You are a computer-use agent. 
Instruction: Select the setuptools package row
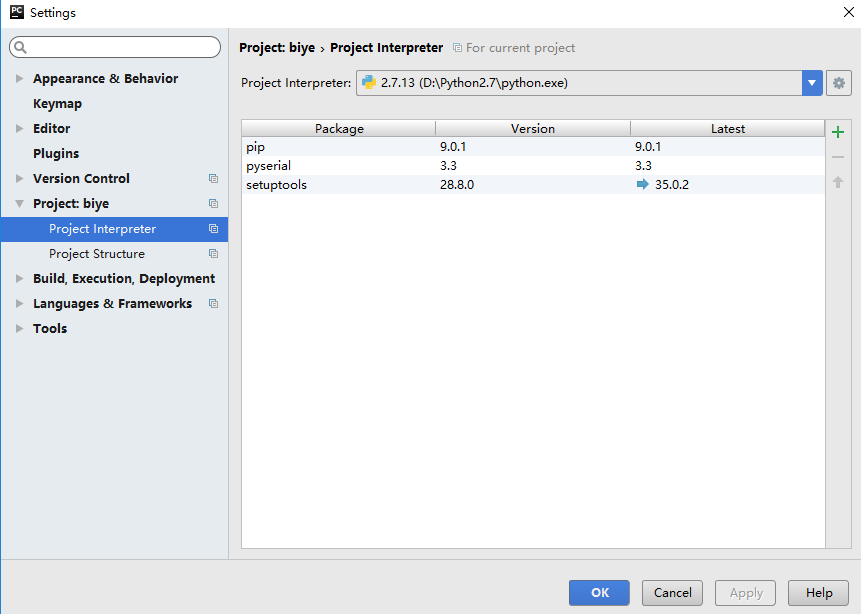[533, 185]
